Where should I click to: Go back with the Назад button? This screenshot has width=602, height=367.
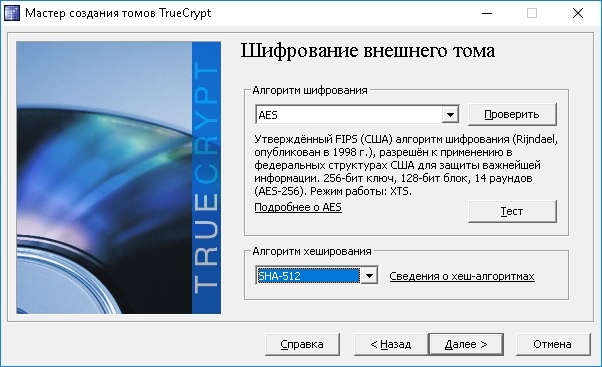click(391, 344)
